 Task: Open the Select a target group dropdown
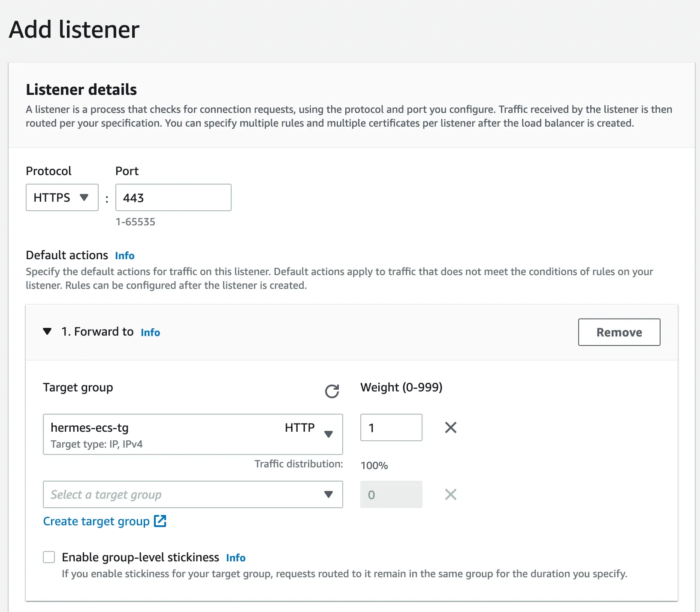point(193,494)
